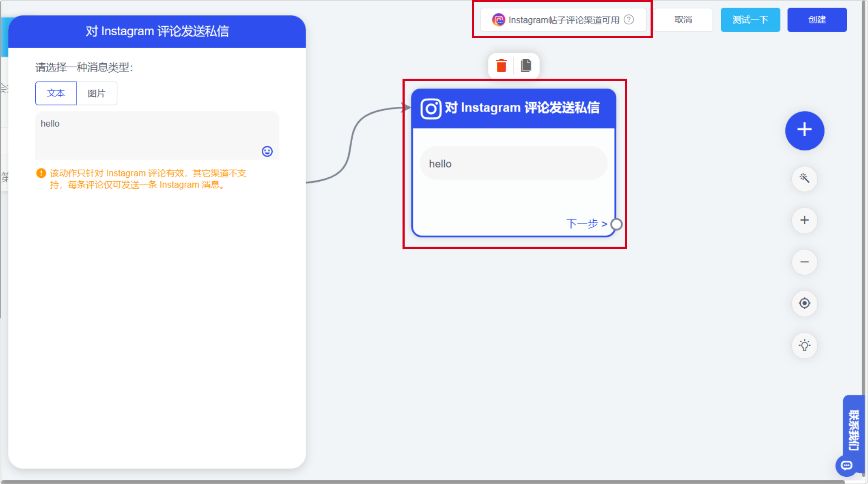This screenshot has height=484, width=868.
Task: Click the 取消 cancel button
Action: 683,20
